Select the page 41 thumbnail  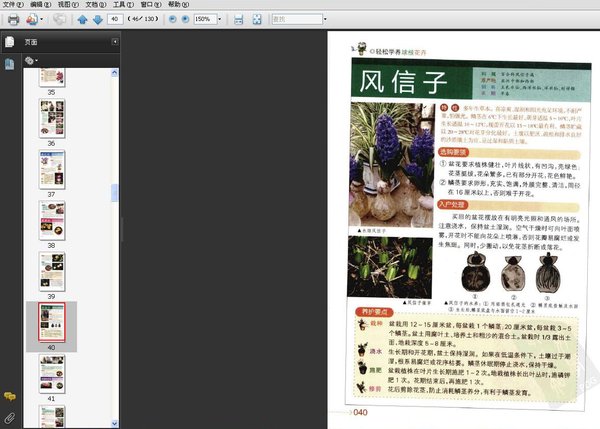[x=52, y=374]
